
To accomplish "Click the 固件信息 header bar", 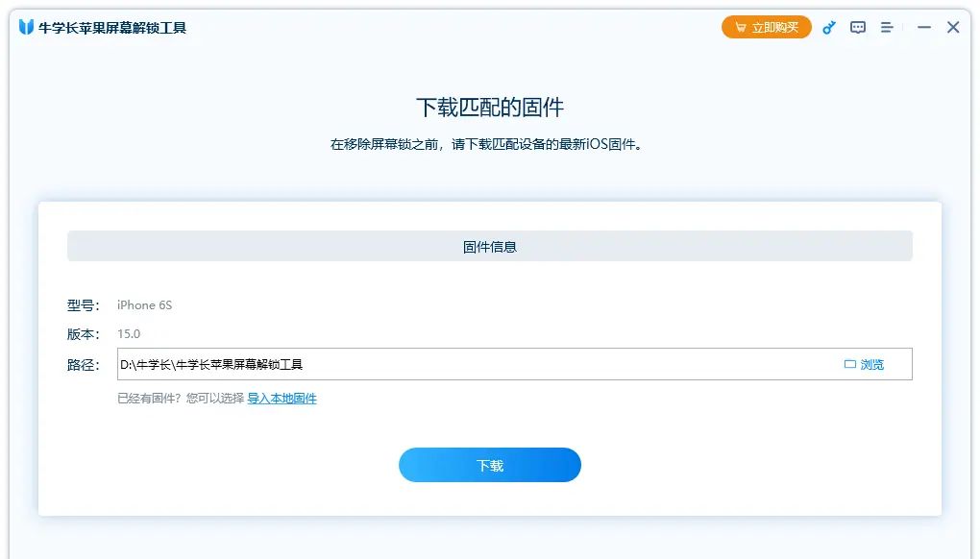I will (x=490, y=246).
